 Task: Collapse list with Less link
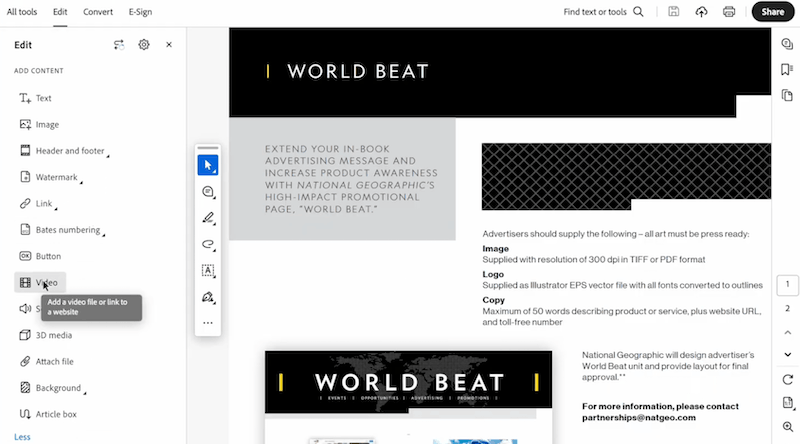click(x=22, y=437)
